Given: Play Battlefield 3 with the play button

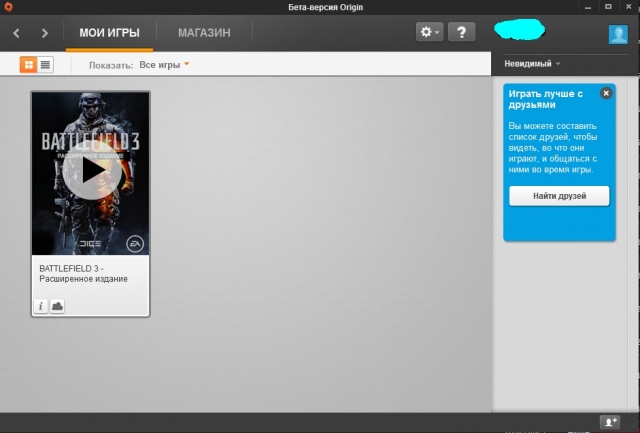Looking at the screenshot, I should 92,171.
